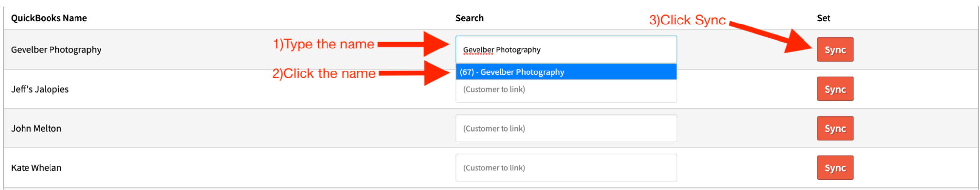Select '(67) - Gevelber Photography' suggestion
The image size is (980, 190).
[x=566, y=72]
